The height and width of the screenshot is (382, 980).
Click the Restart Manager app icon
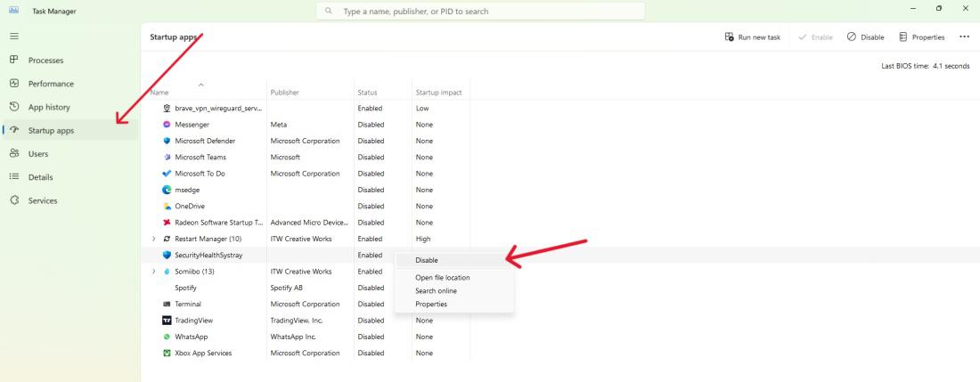[167, 239]
